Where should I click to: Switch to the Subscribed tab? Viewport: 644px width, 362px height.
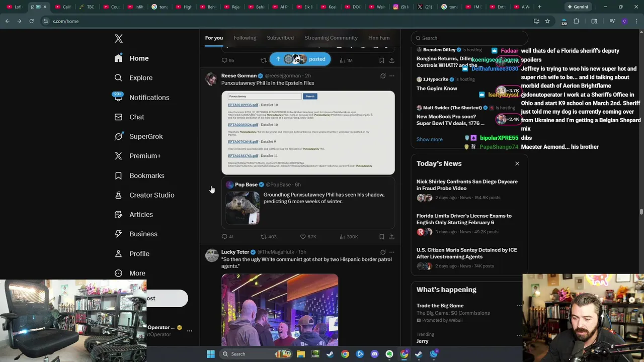pyautogui.click(x=280, y=38)
